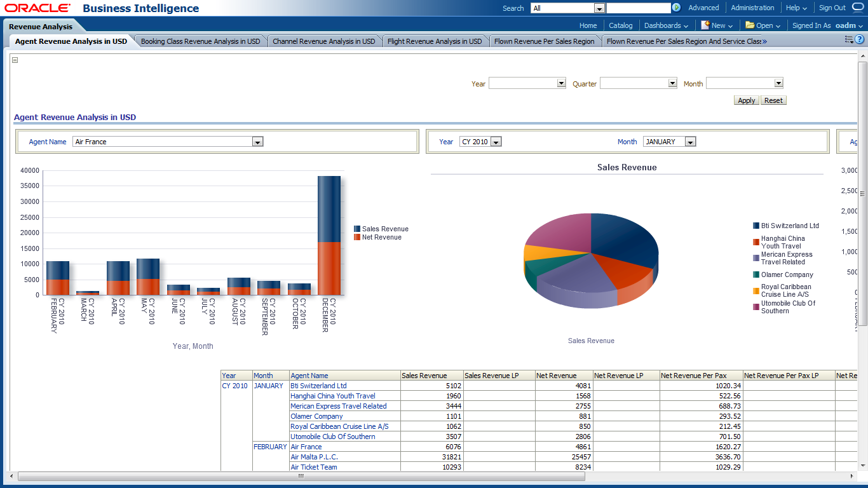868x488 pixels.
Task: Open the Bti Switzerland Ltd agent link
Action: tap(318, 386)
